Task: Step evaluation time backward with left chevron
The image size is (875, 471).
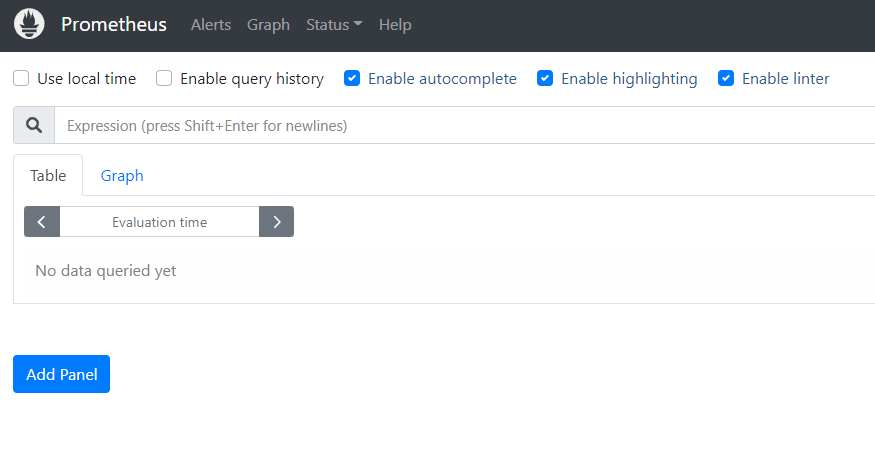Action: pyautogui.click(x=42, y=222)
